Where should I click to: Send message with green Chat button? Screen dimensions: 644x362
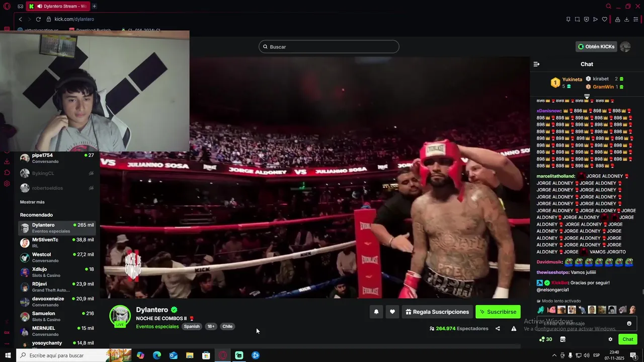click(x=628, y=339)
